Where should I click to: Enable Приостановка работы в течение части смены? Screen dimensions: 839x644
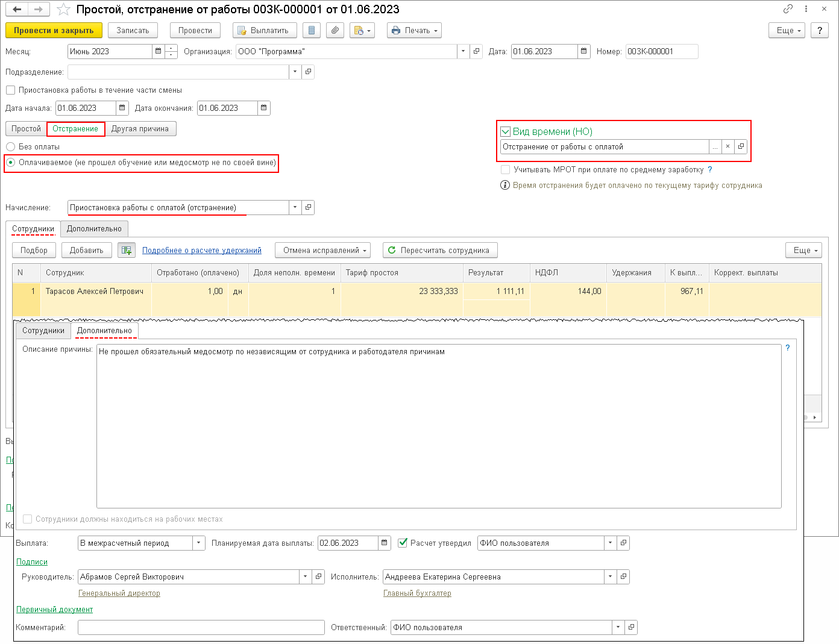tap(10, 90)
